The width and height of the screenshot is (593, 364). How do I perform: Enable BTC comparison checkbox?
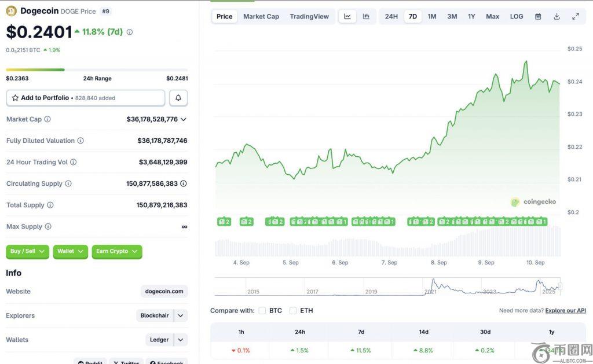pyautogui.click(x=262, y=311)
